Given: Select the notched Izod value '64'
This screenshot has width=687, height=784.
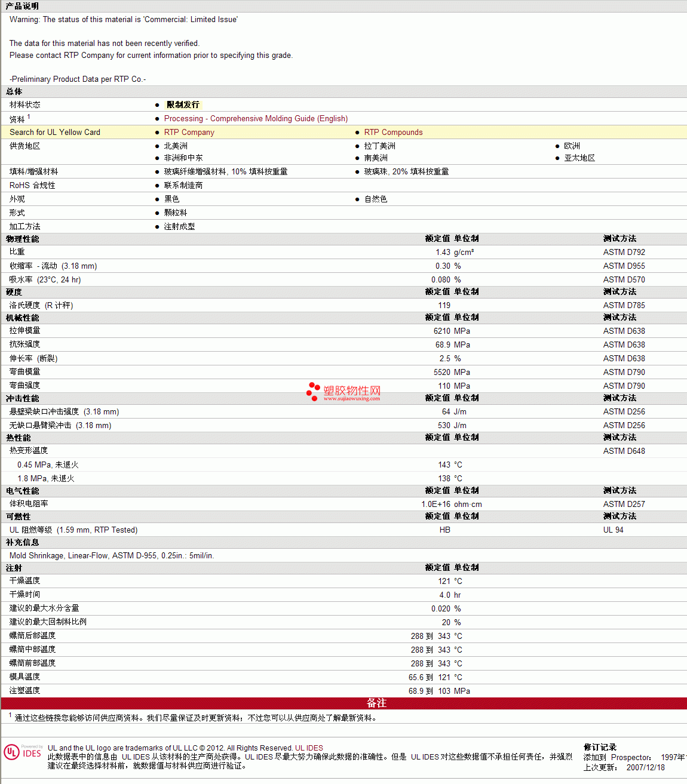Looking at the screenshot, I should (446, 412).
